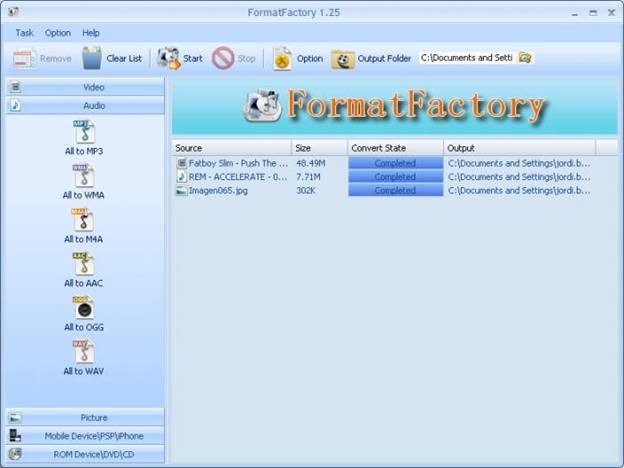
Task: Click output path cell of REM row
Action: (x=519, y=177)
